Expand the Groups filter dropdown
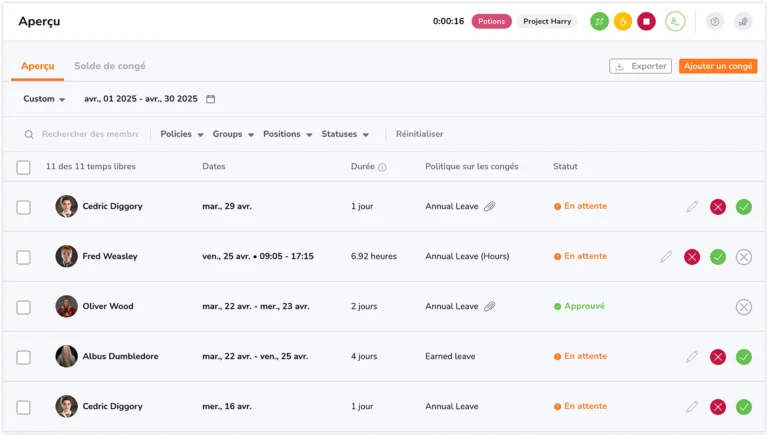768x436 pixels. click(233, 134)
